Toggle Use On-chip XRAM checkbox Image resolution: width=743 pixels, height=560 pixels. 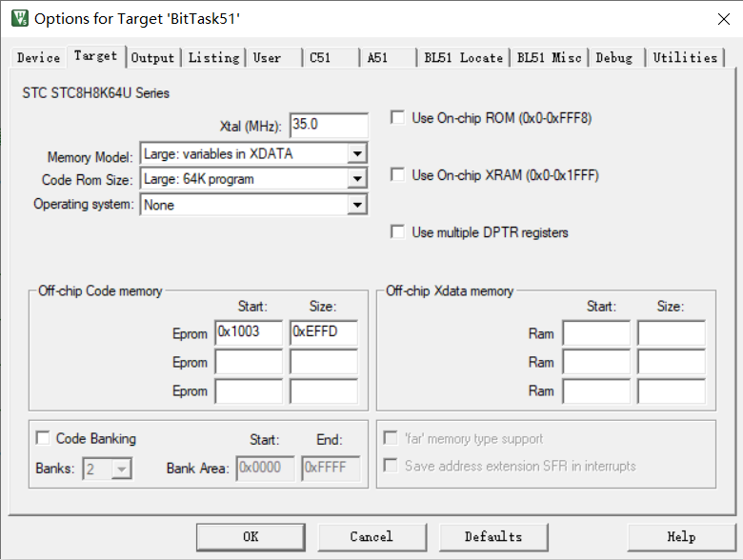coord(397,175)
